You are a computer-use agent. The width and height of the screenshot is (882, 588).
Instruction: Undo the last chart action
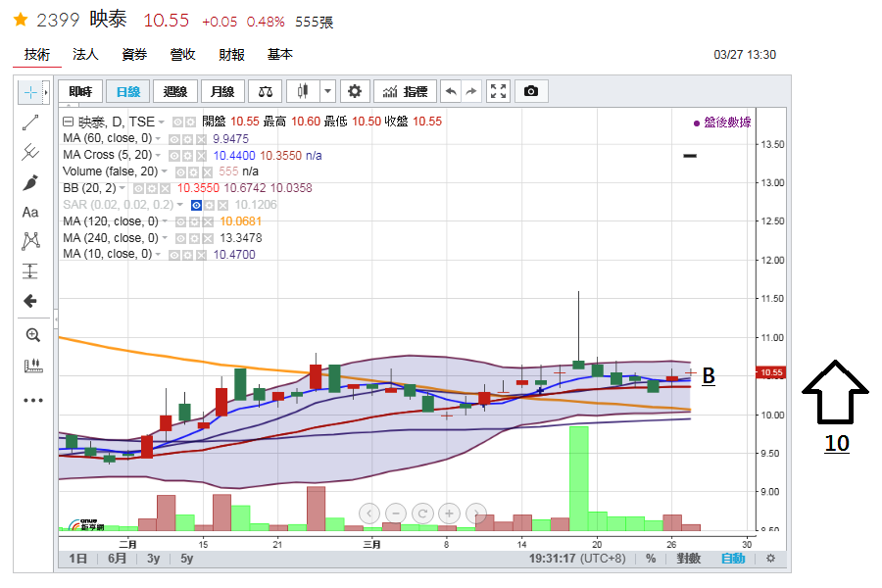point(451,91)
